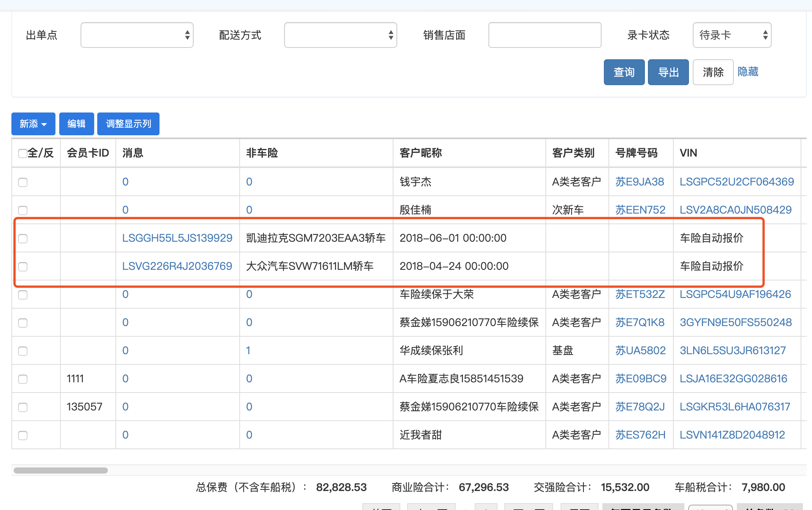The height and width of the screenshot is (510, 812).
Task: Click the horizontal table scrollbar
Action: pos(61,470)
